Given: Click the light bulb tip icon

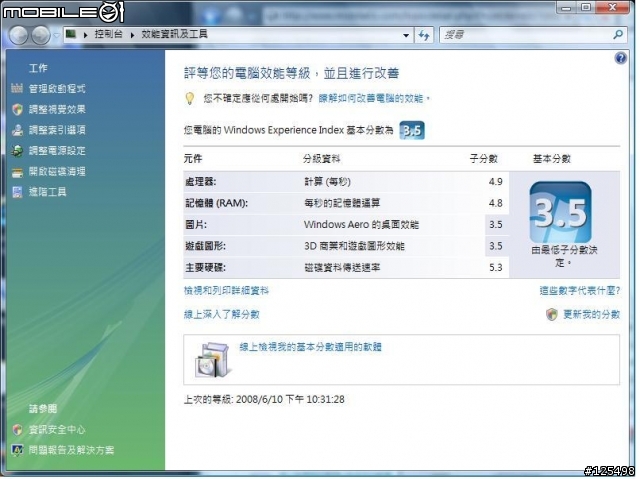Looking at the screenshot, I should [190, 98].
